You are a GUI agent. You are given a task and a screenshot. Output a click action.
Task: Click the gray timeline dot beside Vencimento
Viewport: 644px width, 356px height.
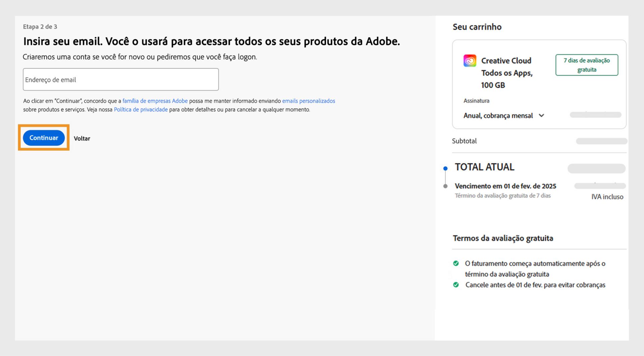(445, 186)
